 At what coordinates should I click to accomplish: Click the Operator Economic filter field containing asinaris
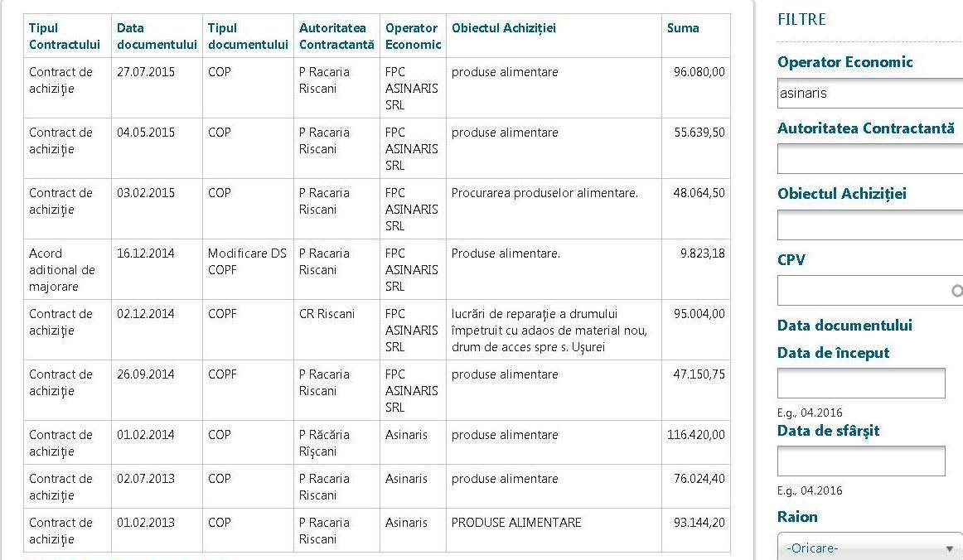(869, 94)
